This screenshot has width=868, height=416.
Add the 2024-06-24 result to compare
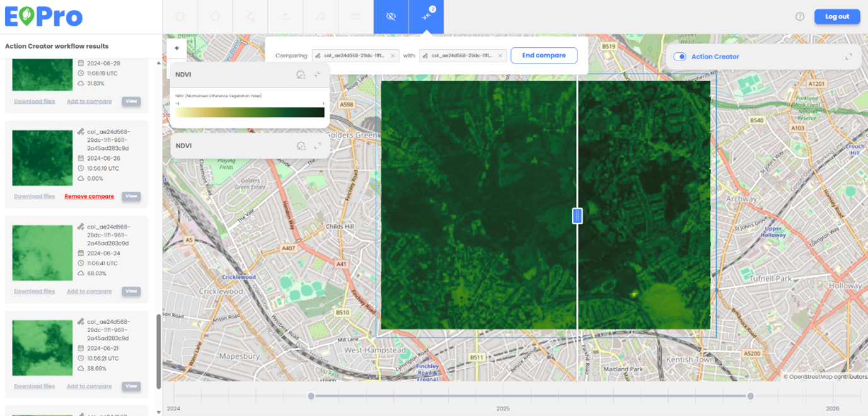[x=89, y=291]
